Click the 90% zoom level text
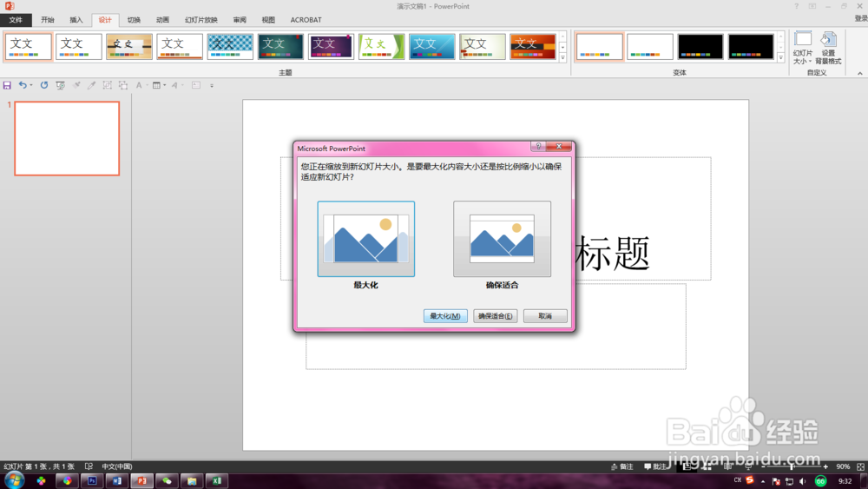 (843, 466)
